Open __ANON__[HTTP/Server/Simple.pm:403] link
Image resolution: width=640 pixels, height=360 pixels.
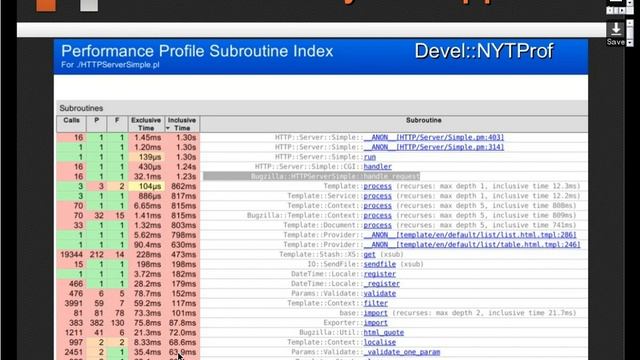[434, 138]
